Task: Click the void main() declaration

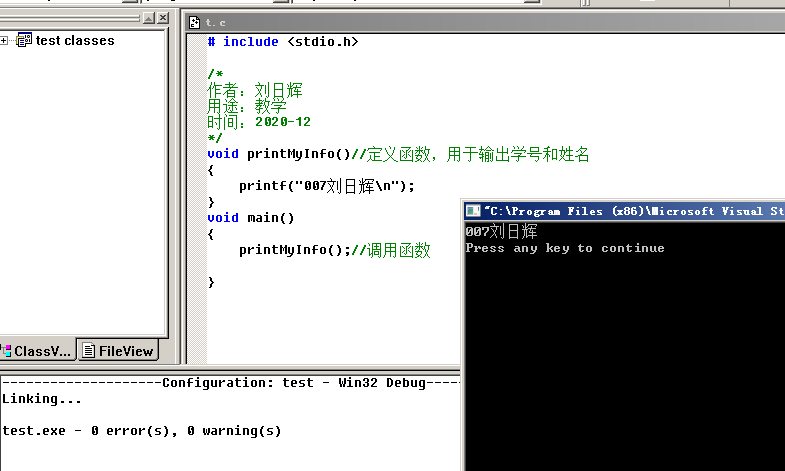Action: (251, 218)
